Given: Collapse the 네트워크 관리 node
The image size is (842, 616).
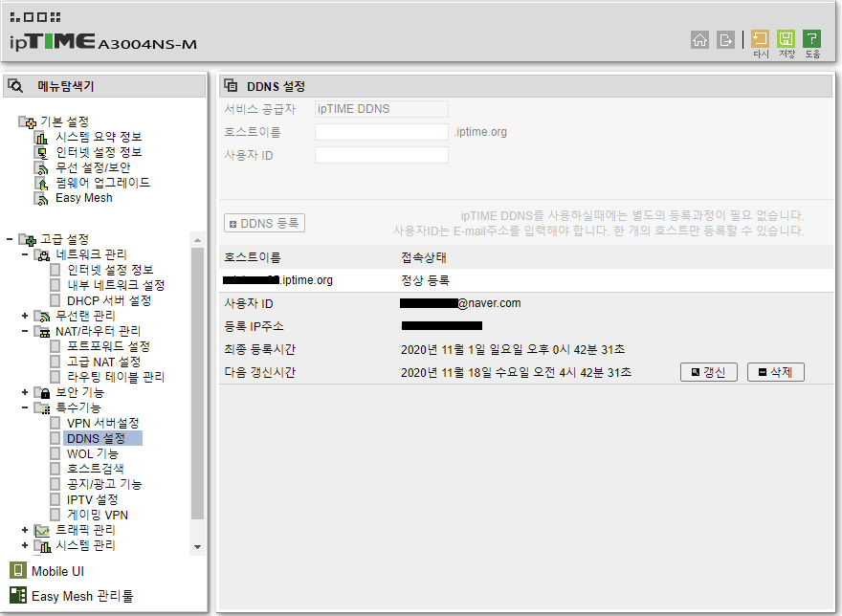Looking at the screenshot, I should [x=25, y=254].
